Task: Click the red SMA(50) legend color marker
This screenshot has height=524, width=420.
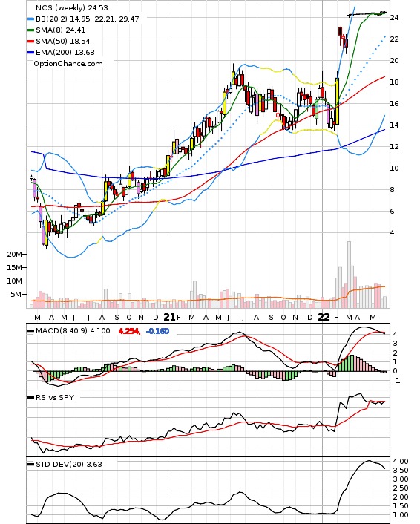Action: (30, 42)
